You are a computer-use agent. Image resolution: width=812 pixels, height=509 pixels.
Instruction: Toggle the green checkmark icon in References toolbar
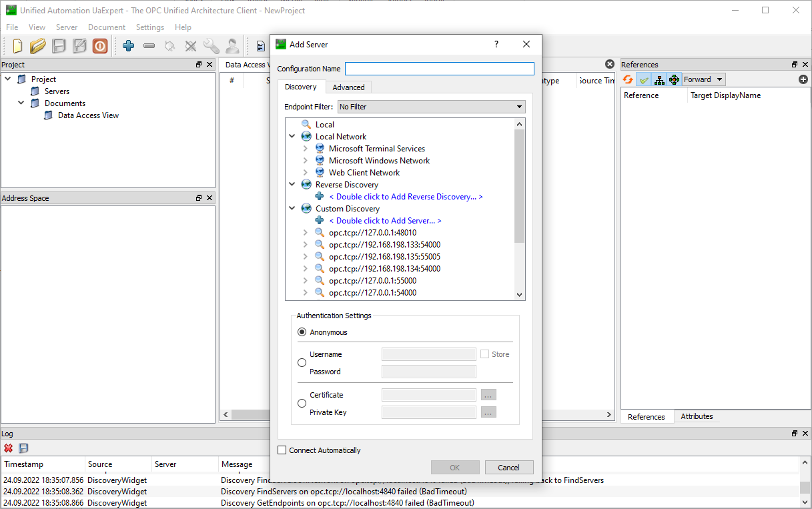click(x=643, y=79)
